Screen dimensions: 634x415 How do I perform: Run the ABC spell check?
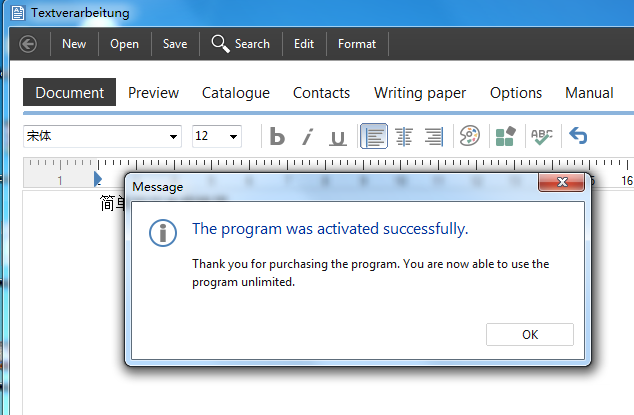click(x=542, y=136)
